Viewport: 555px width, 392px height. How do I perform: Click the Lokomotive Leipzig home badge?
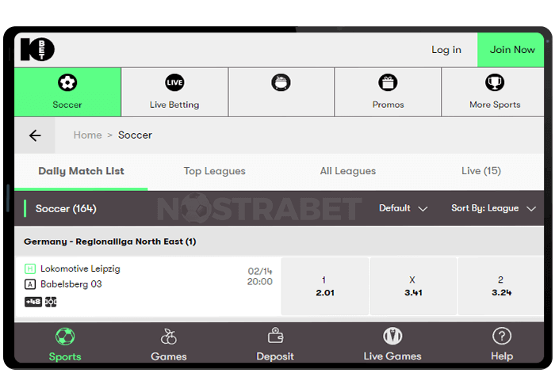tap(30, 269)
